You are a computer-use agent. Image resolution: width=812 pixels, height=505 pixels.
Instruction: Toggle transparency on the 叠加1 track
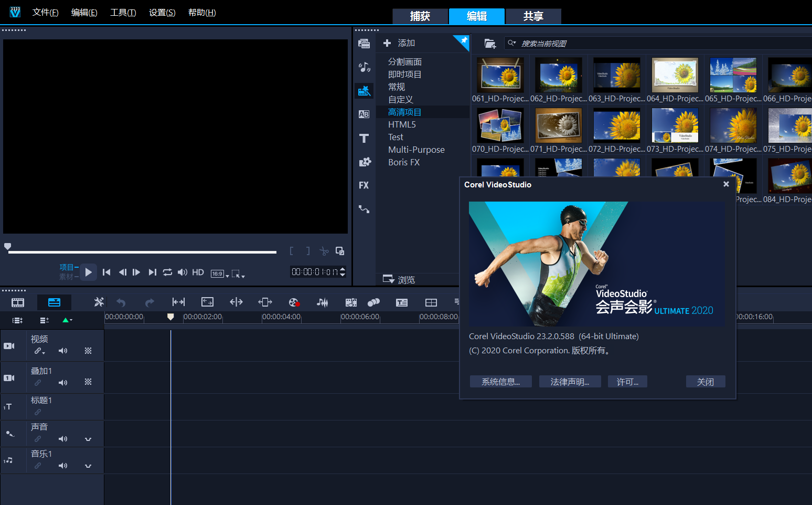(88, 382)
